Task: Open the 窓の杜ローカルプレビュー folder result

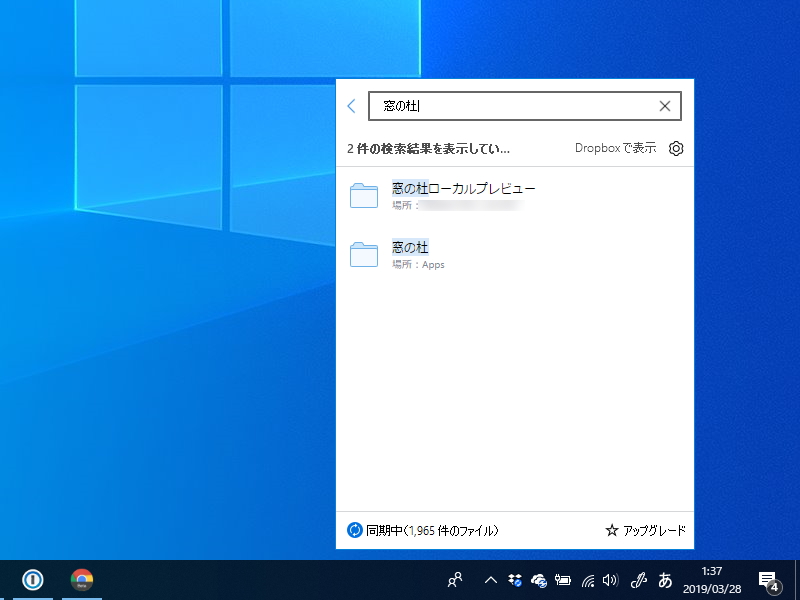Action: point(462,188)
